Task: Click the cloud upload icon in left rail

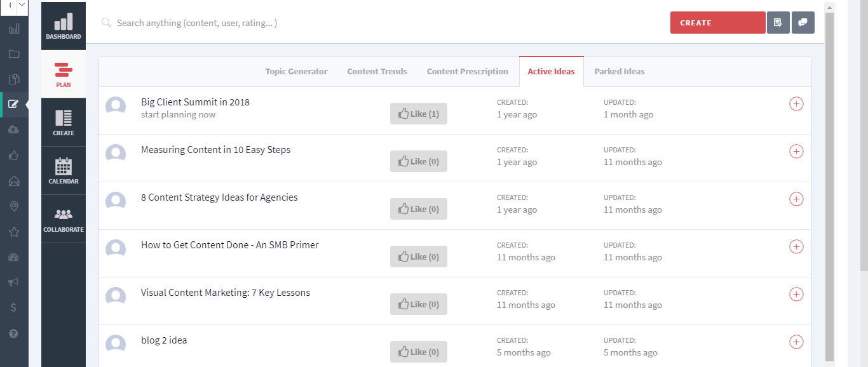Action: click(x=14, y=130)
